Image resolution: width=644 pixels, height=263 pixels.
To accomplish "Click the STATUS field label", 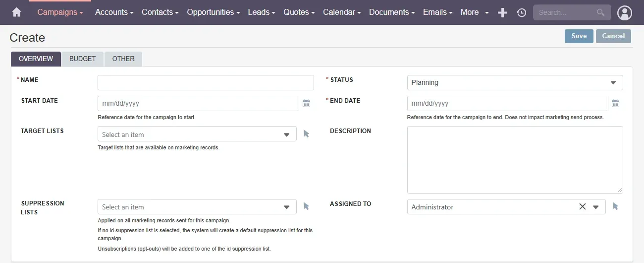I will pos(342,79).
